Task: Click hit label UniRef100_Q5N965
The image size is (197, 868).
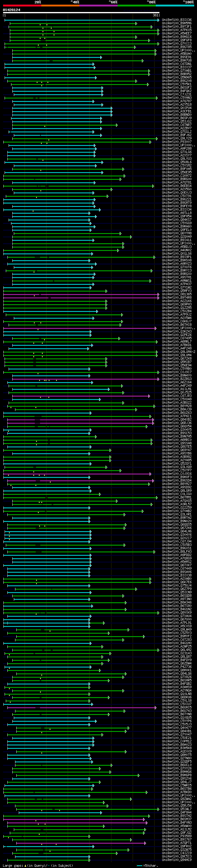Action: [177, 78]
